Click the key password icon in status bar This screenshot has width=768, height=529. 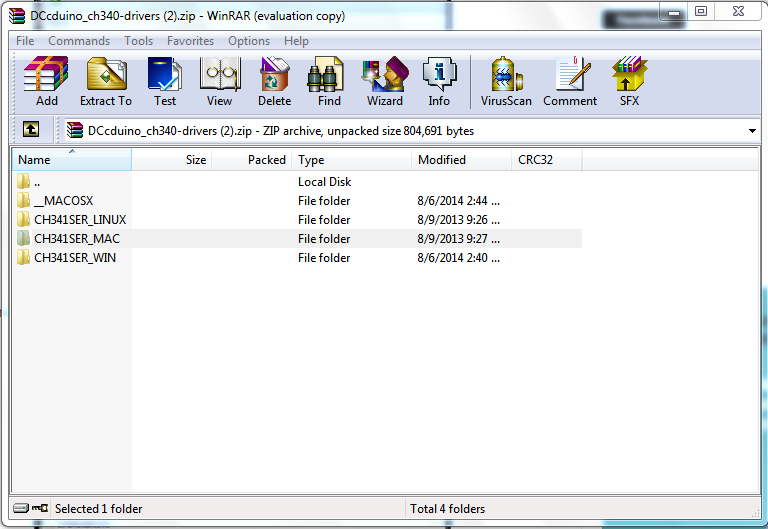(x=40, y=508)
